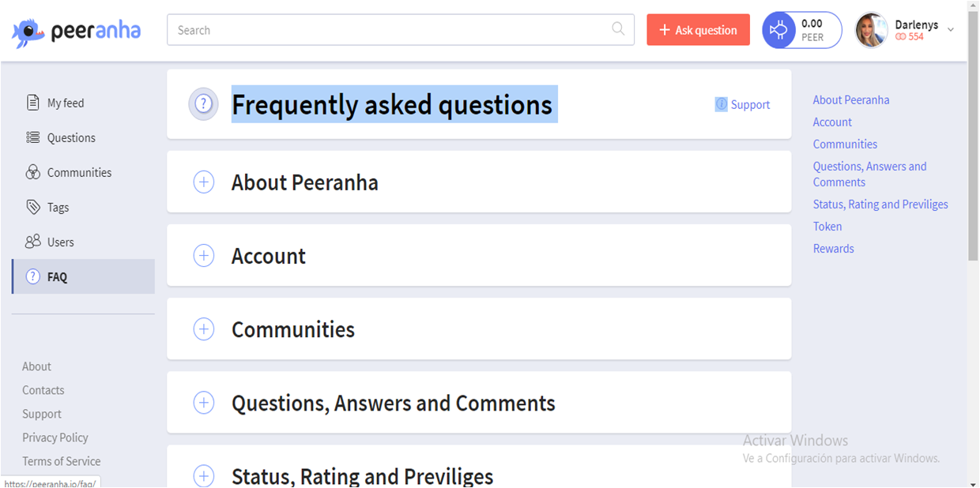Click Account in right navigation
980x488 pixels.
point(832,122)
